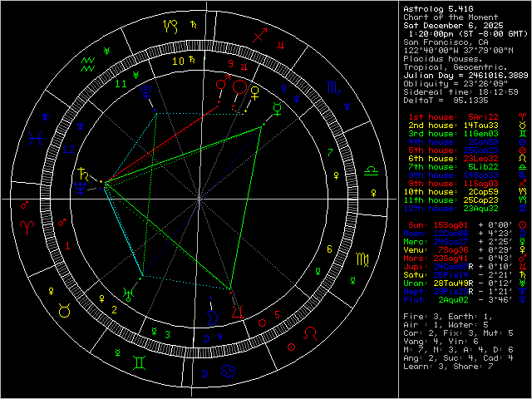Viewport: 532px width, 399px height.
Task: Click house number 8 in the chart wheel
Action: click(x=284, y=89)
